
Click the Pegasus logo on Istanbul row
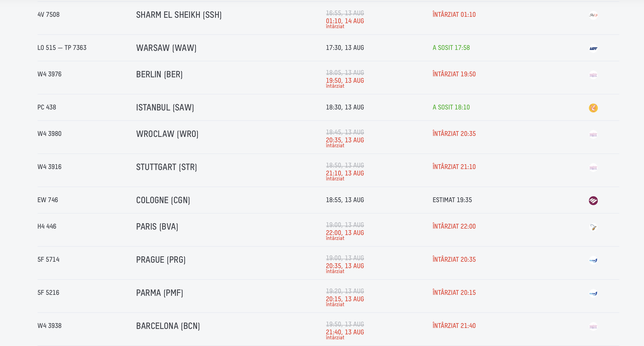click(593, 108)
